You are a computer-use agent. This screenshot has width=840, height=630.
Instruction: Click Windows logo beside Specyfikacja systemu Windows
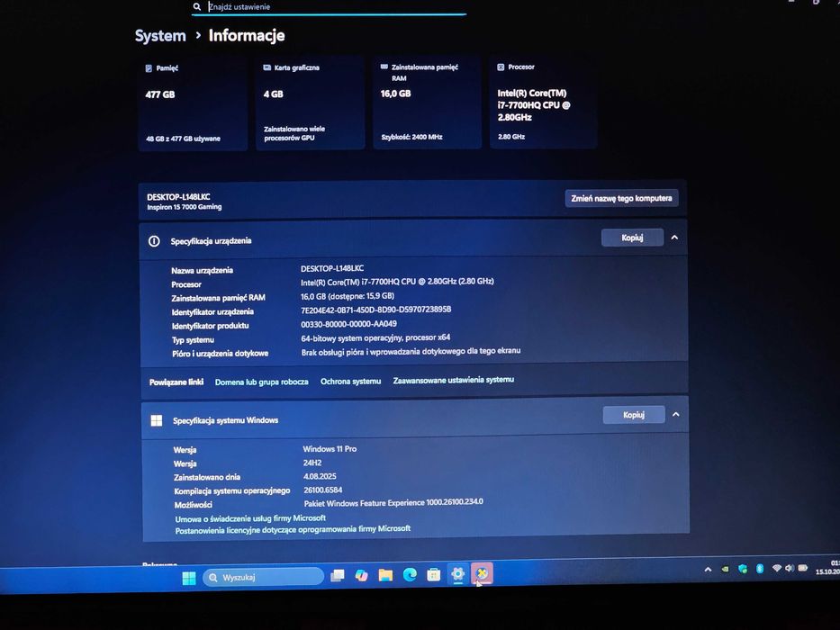[157, 420]
